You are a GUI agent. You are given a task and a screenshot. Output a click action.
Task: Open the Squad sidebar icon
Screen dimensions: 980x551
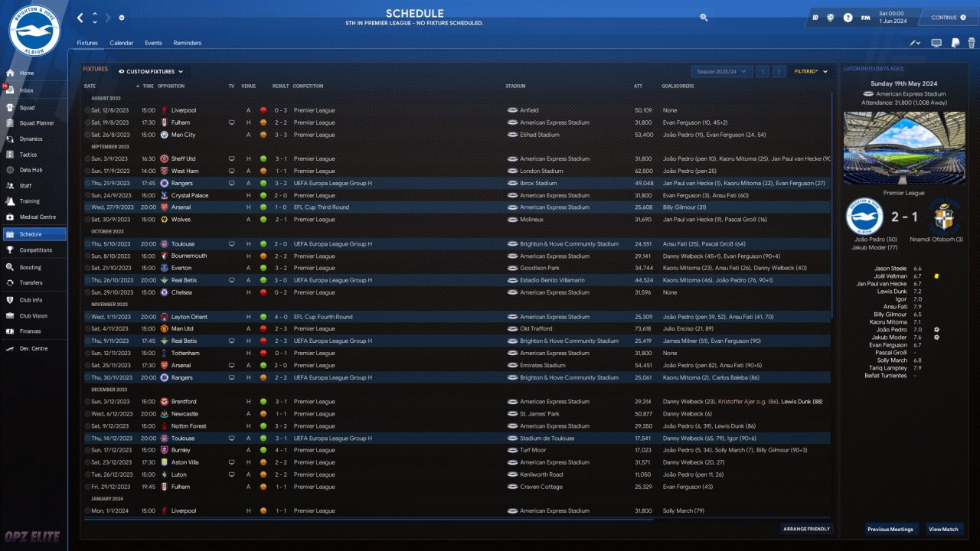coord(9,107)
